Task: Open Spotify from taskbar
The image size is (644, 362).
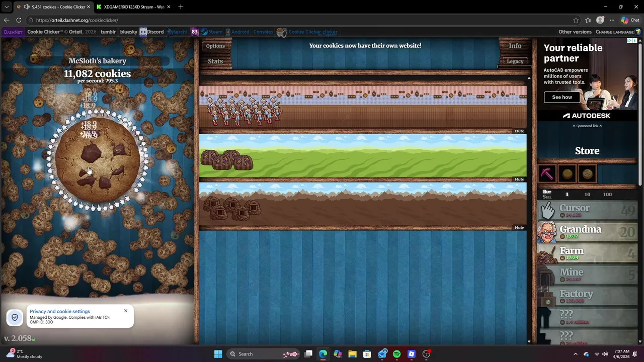Action: [x=396, y=354]
